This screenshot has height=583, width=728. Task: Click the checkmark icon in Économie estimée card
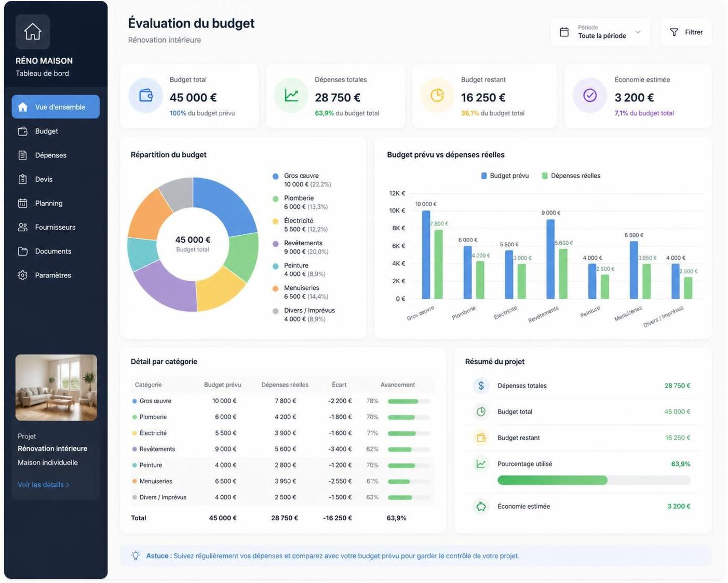[590, 95]
